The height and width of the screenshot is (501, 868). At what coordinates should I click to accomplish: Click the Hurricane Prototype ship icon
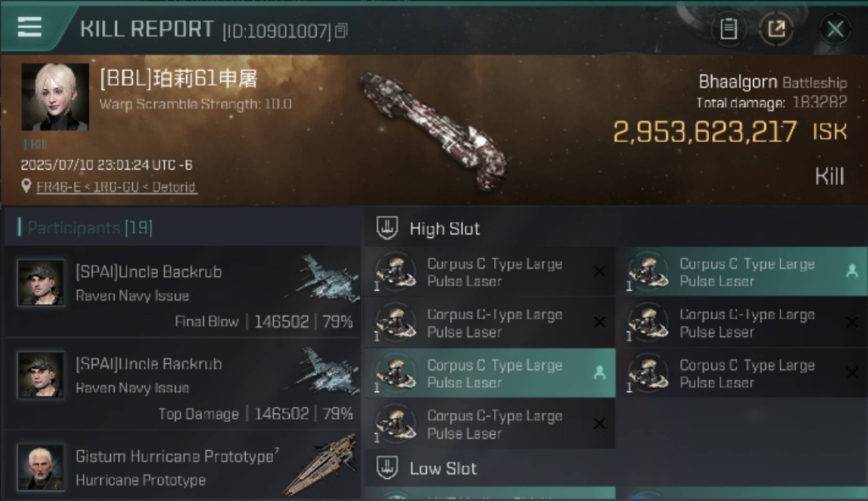pos(320,466)
